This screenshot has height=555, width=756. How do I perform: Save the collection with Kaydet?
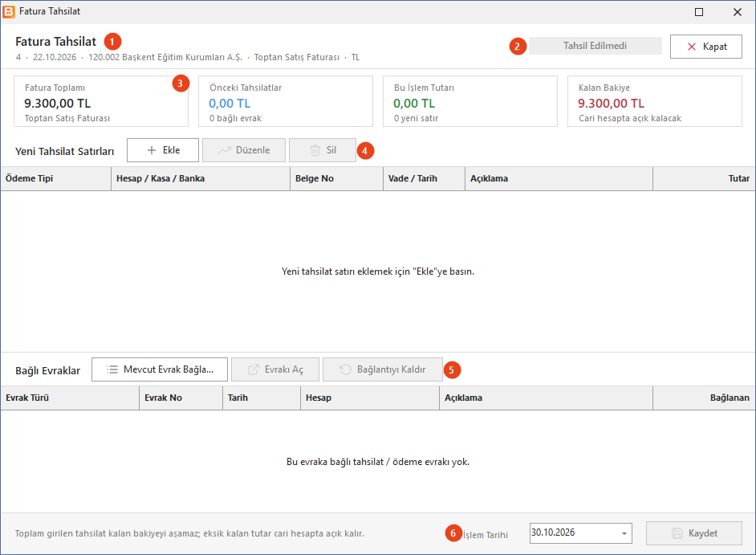click(x=694, y=533)
